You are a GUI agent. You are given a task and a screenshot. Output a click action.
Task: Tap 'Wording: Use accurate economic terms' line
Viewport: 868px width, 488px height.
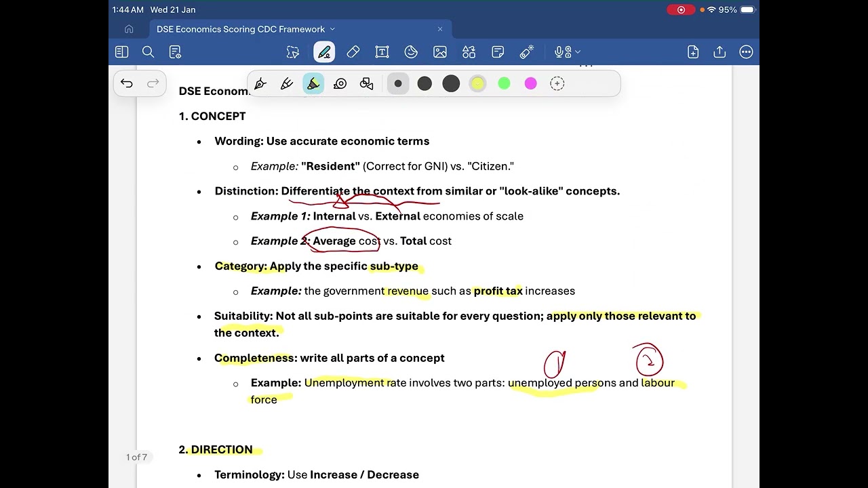[322, 141]
